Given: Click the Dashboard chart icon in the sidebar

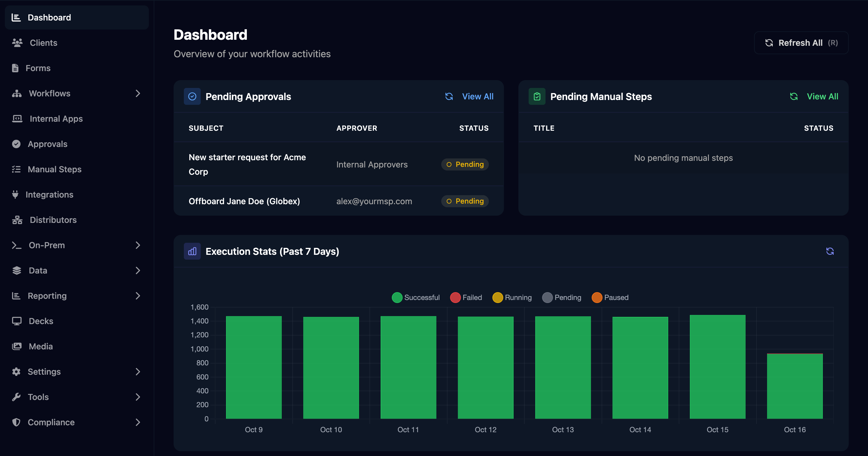Looking at the screenshot, I should (16, 17).
